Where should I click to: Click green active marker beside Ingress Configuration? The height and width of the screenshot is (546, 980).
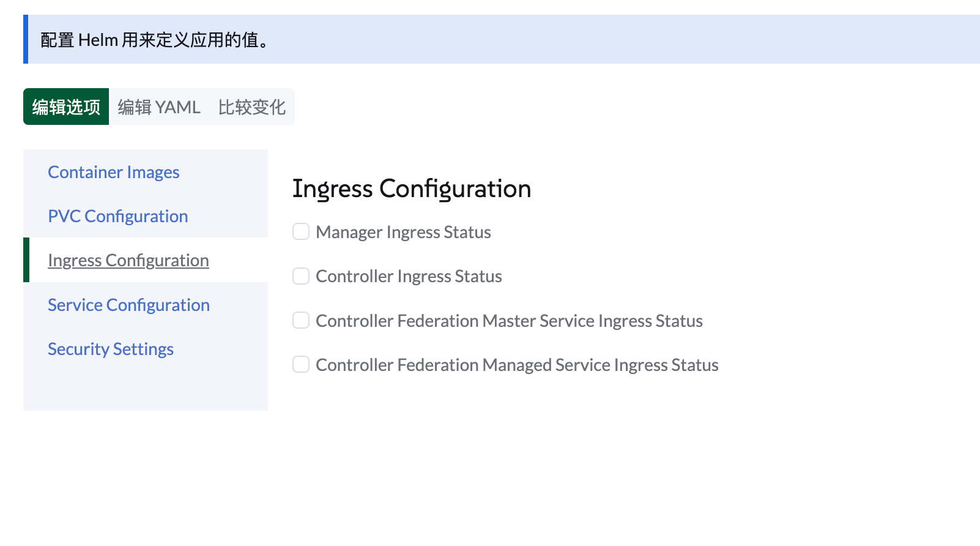click(x=26, y=260)
